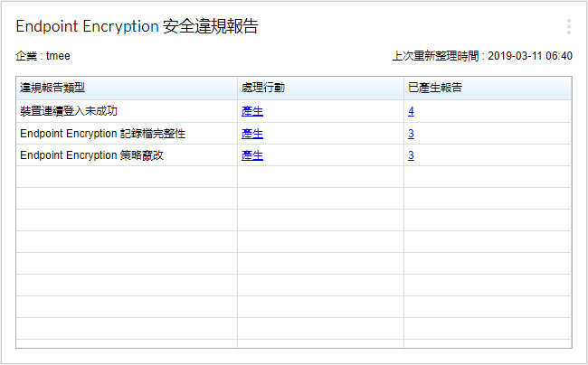Viewport: 588px width, 365px height.
Task: Click 產生 for Endpoint Encryption 記錄檔完整性
Action: click(x=252, y=133)
